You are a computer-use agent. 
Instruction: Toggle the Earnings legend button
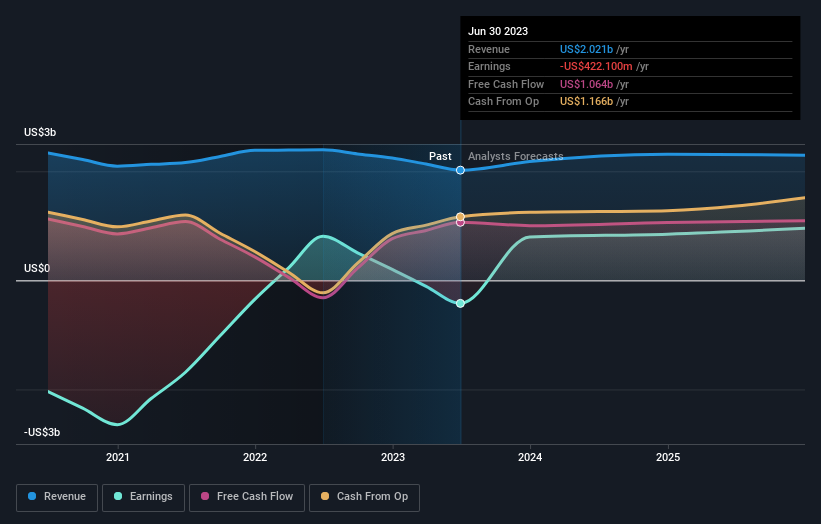click(x=143, y=497)
